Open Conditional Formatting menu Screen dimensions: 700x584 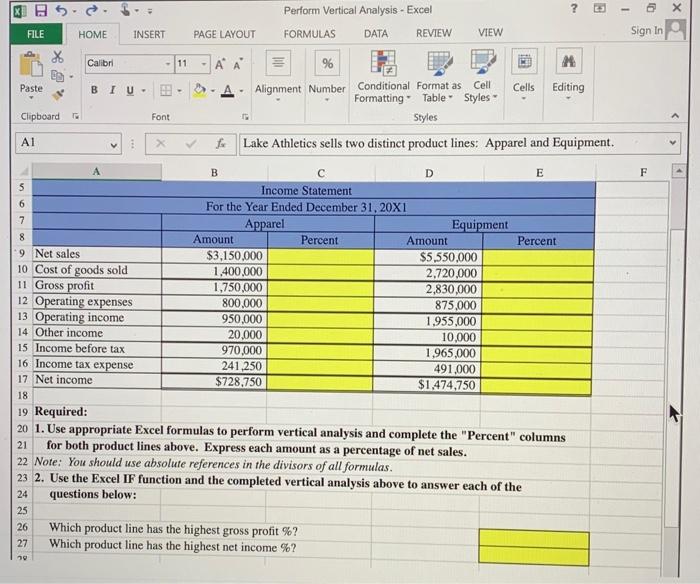tap(383, 77)
